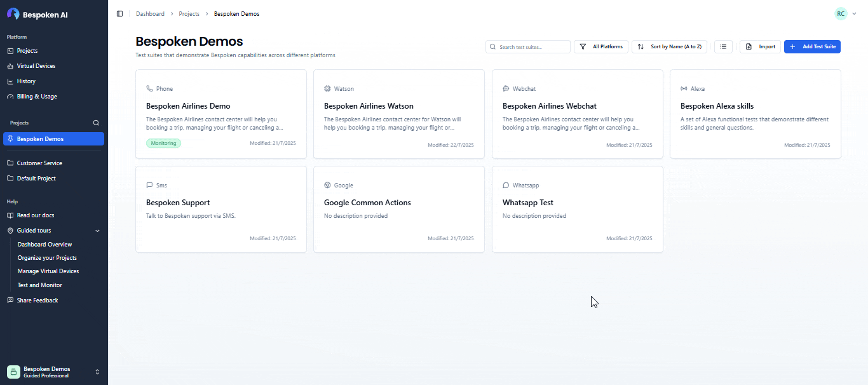Open the Bespoken Airlines Webchat card
The height and width of the screenshot is (385, 868).
click(x=578, y=114)
